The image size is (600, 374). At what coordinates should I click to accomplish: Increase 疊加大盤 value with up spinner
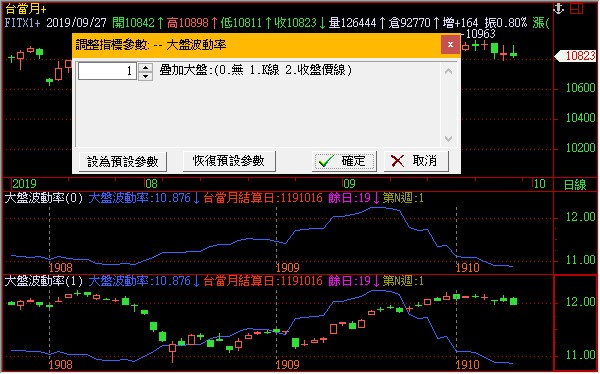pyautogui.click(x=145, y=67)
